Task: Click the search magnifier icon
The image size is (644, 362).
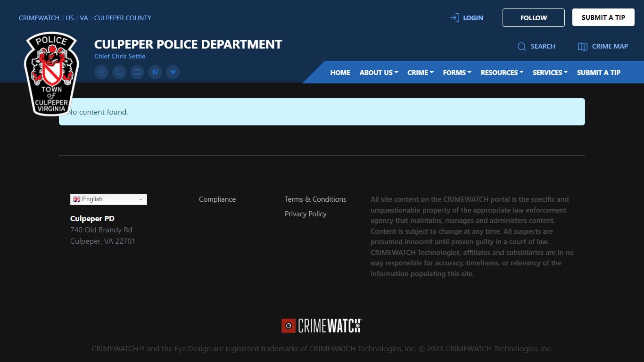Action: 522,46
